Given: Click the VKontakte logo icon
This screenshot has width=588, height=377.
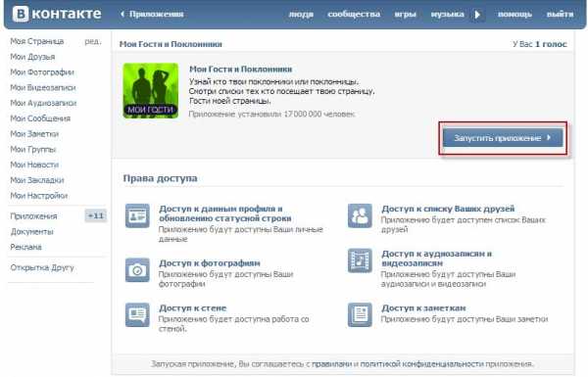Looking at the screenshot, I should 21,15.
